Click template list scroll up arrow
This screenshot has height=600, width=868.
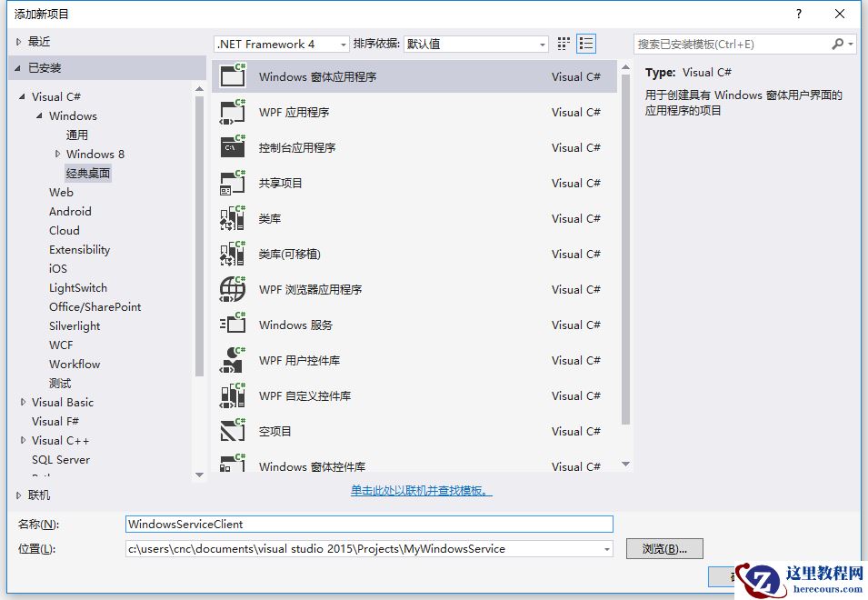tap(625, 67)
